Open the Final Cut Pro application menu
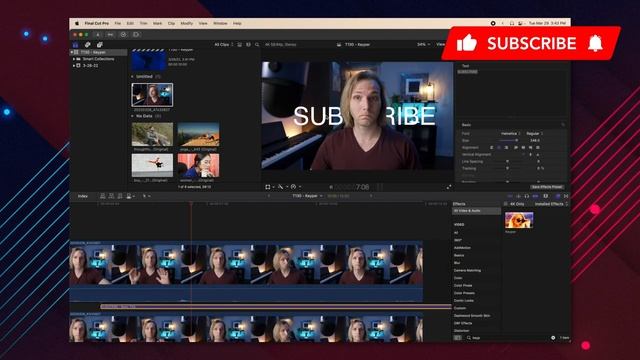 coord(96,24)
